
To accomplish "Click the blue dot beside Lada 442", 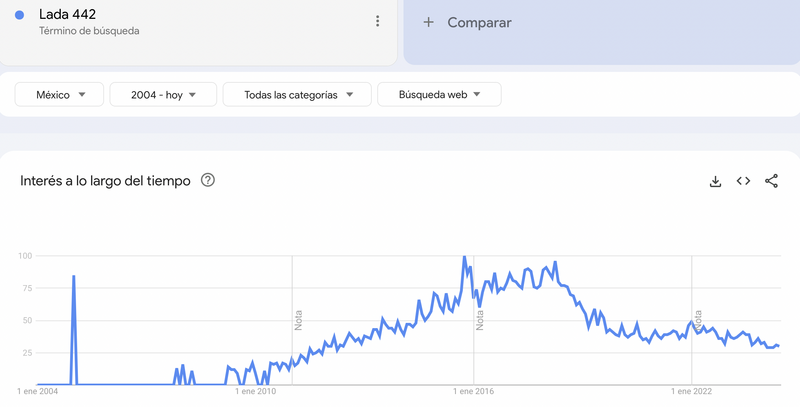I will (20, 15).
